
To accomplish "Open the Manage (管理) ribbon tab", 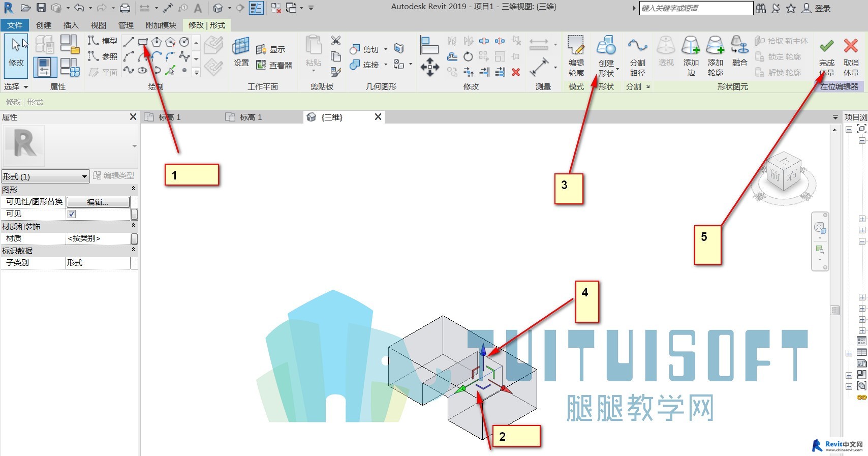I will [x=126, y=25].
